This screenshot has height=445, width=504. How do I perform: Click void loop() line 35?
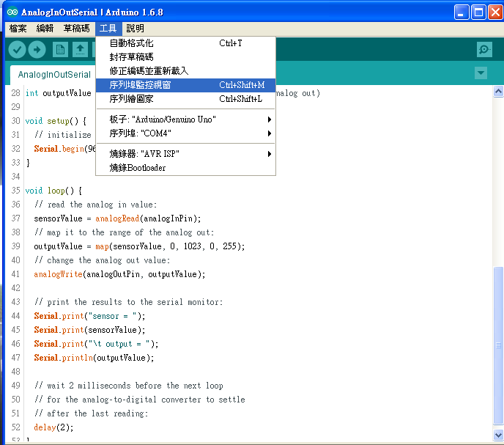pos(53,191)
